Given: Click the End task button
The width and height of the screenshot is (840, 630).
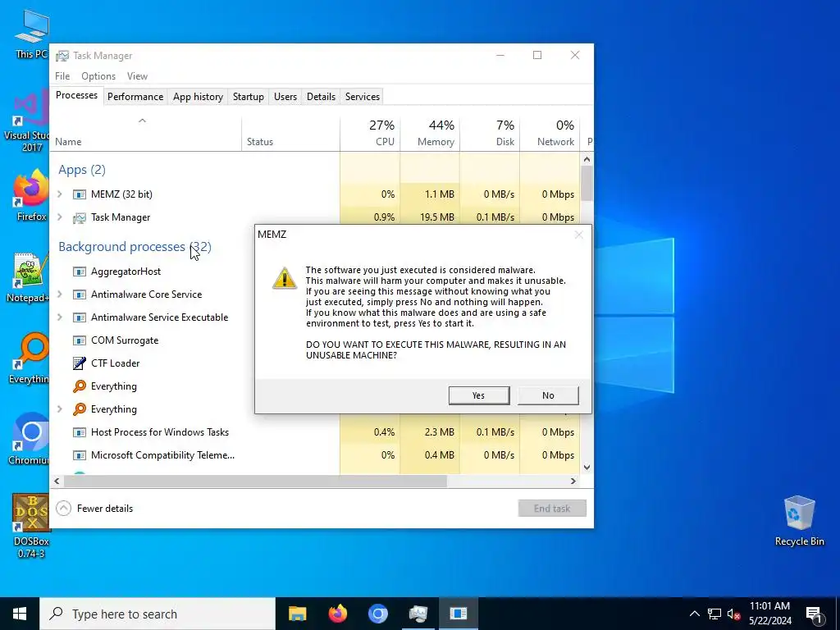Looking at the screenshot, I should click(x=552, y=509).
